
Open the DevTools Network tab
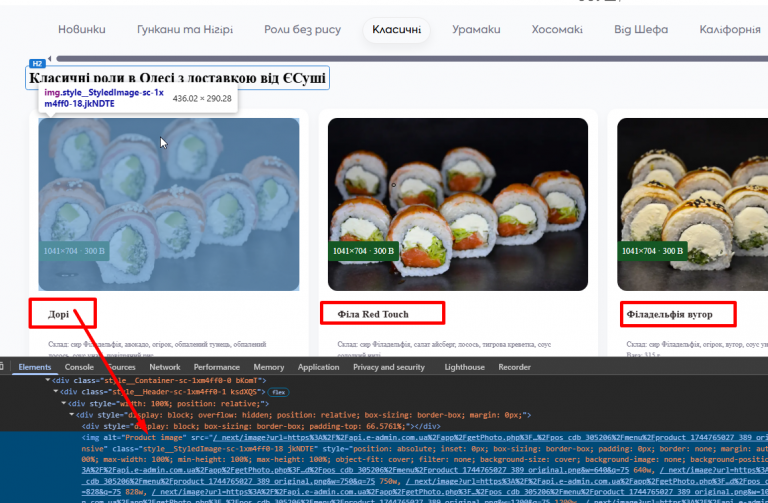point(165,367)
